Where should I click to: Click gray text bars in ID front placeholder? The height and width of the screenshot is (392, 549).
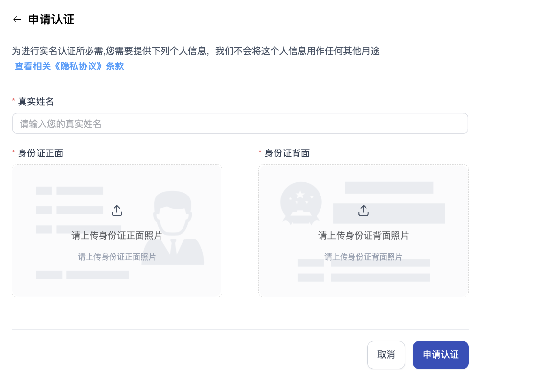(x=79, y=191)
